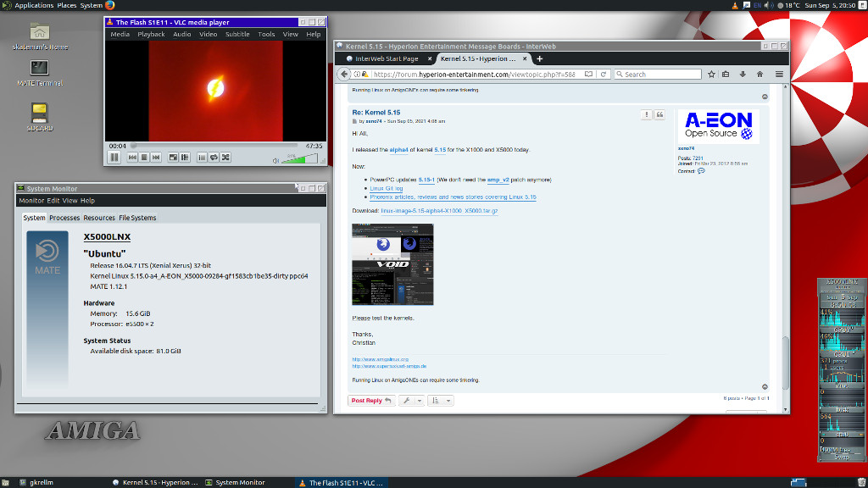Viewport: 868px width, 488px height.
Task: Pause playback in VLC
Action: click(114, 158)
